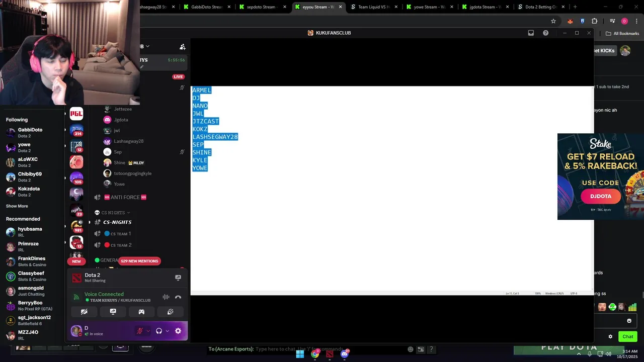Open emoji picker in Kick chat input
Viewport: 644px width, 362px height.
pyautogui.click(x=629, y=321)
